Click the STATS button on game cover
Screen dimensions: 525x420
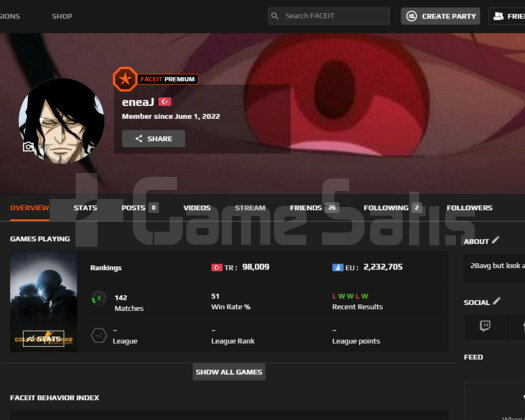click(x=44, y=339)
